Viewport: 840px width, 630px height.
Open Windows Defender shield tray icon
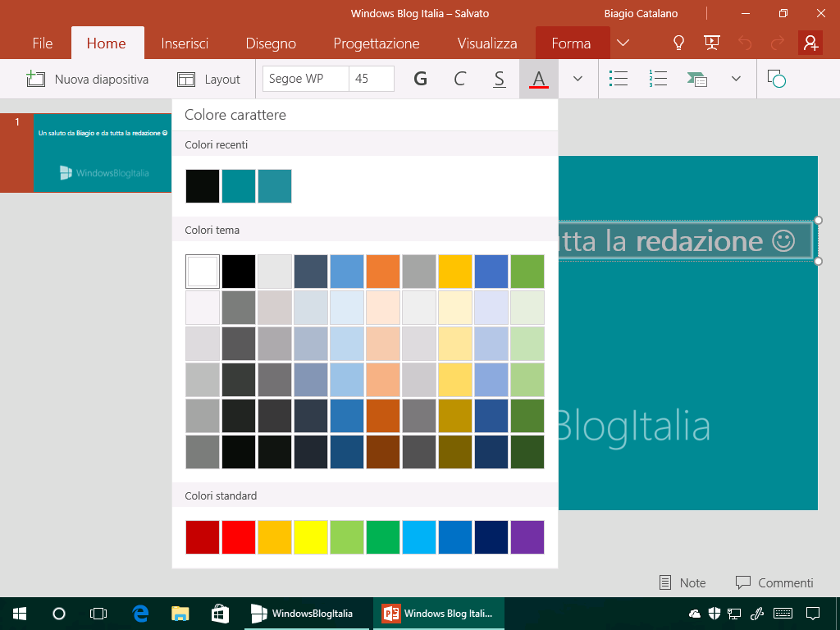tap(714, 614)
